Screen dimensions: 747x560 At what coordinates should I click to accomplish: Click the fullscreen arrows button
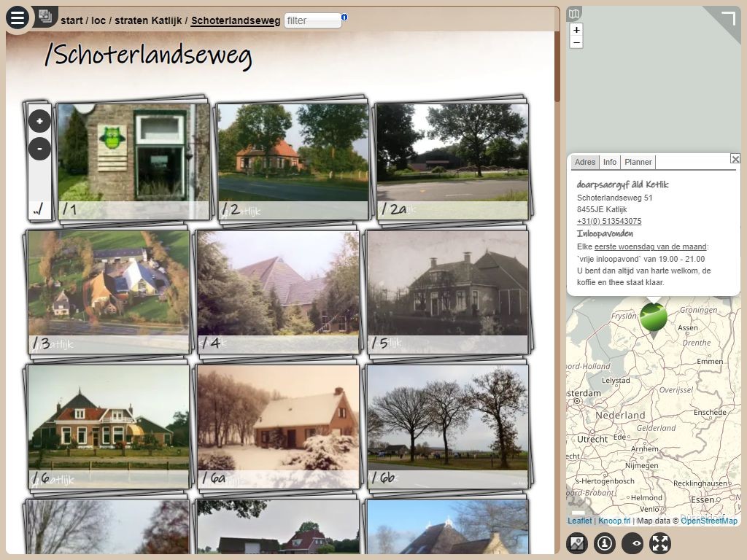660,542
